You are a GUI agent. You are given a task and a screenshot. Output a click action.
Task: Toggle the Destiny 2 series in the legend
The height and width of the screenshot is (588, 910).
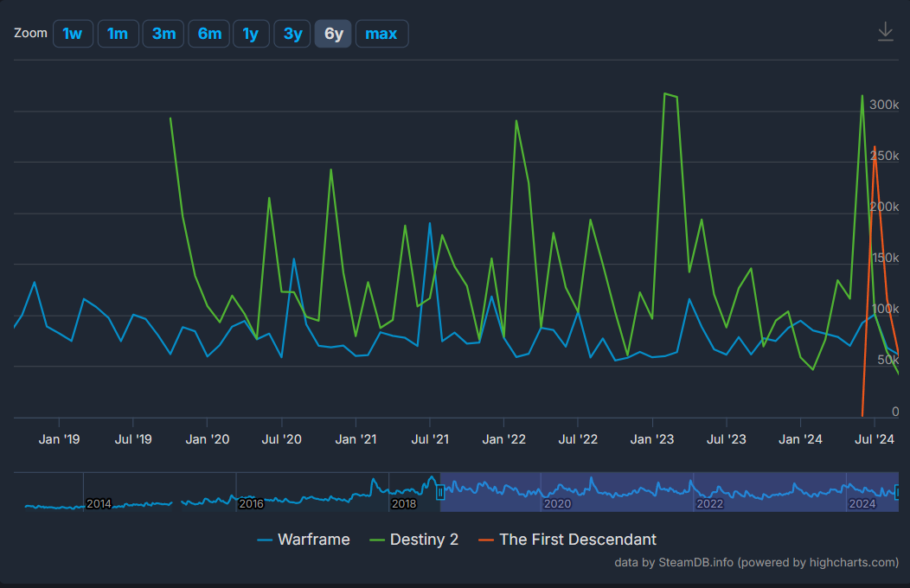pyautogui.click(x=414, y=540)
